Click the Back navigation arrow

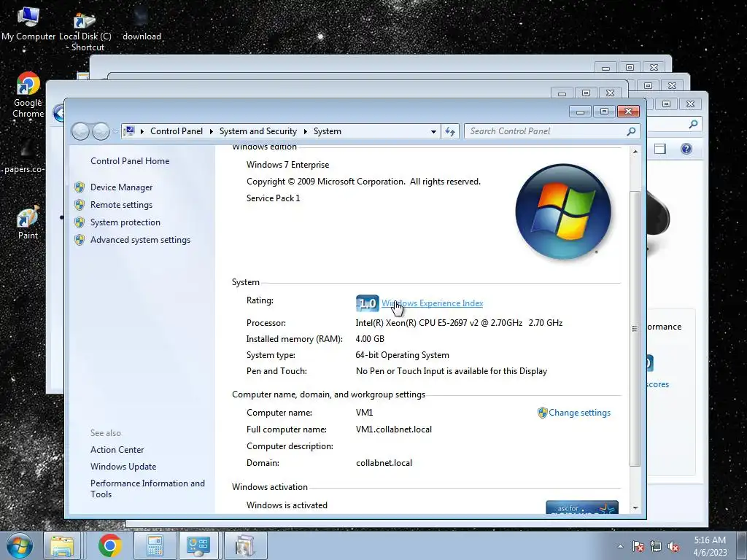(80, 131)
